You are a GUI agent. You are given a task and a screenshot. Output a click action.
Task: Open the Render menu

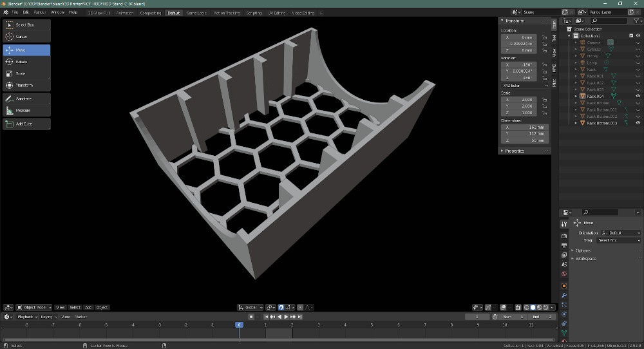click(x=40, y=12)
